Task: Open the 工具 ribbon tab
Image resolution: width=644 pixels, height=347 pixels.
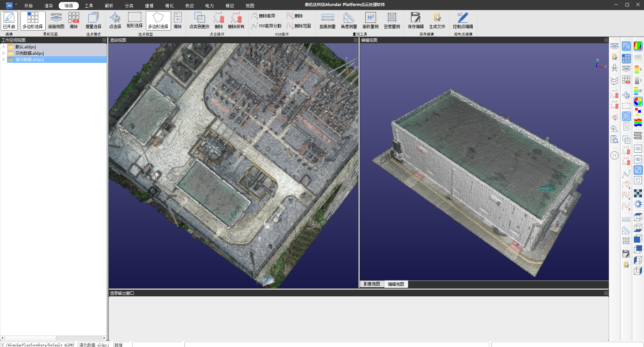Action: 89,6
